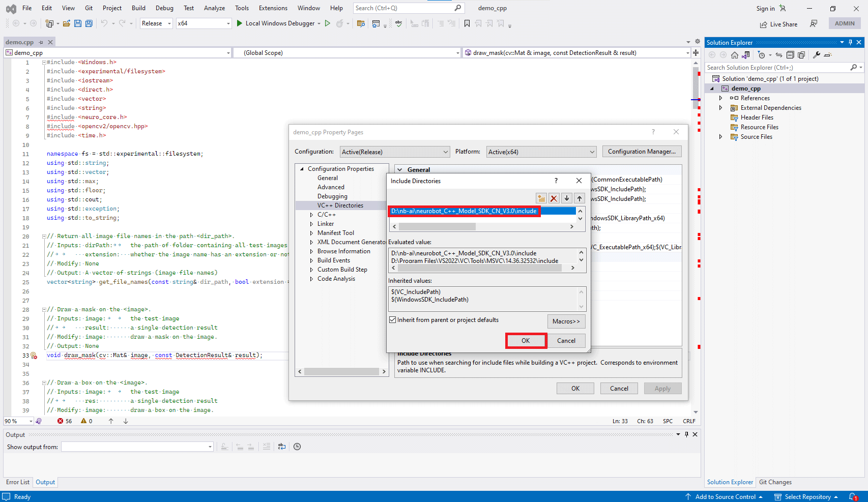
Task: Expand the Linker property node
Action: point(311,224)
